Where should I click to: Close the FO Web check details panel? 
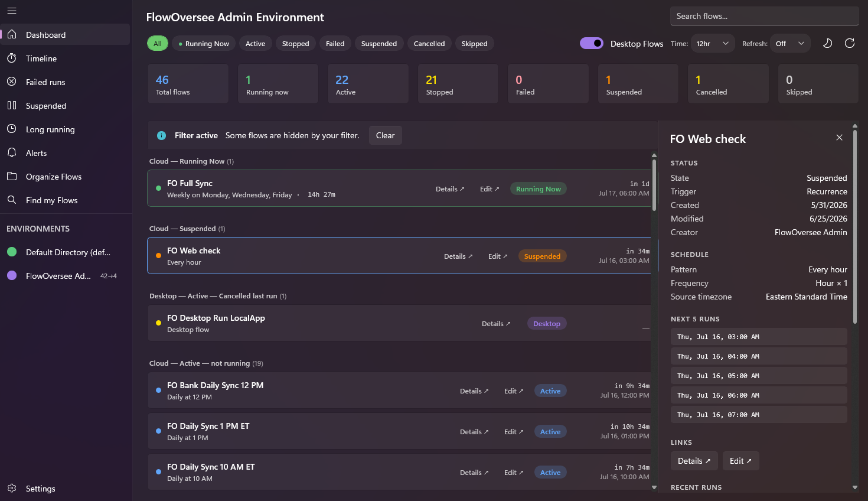[x=839, y=138]
